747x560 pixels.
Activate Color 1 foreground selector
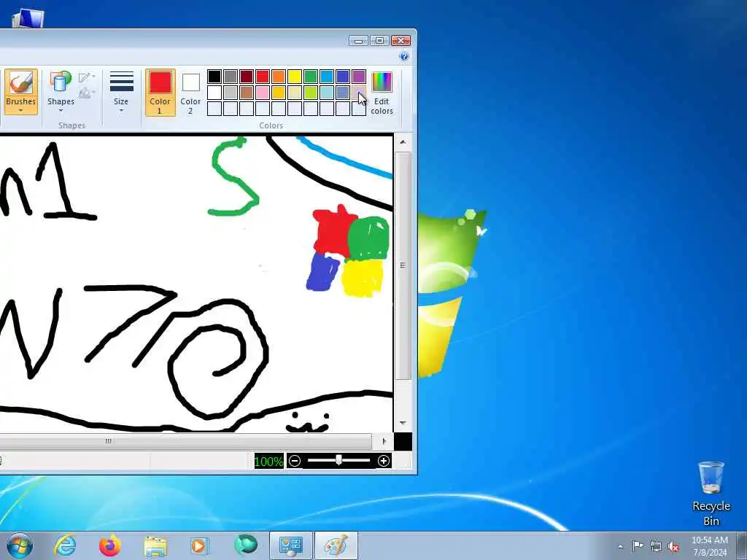click(160, 93)
